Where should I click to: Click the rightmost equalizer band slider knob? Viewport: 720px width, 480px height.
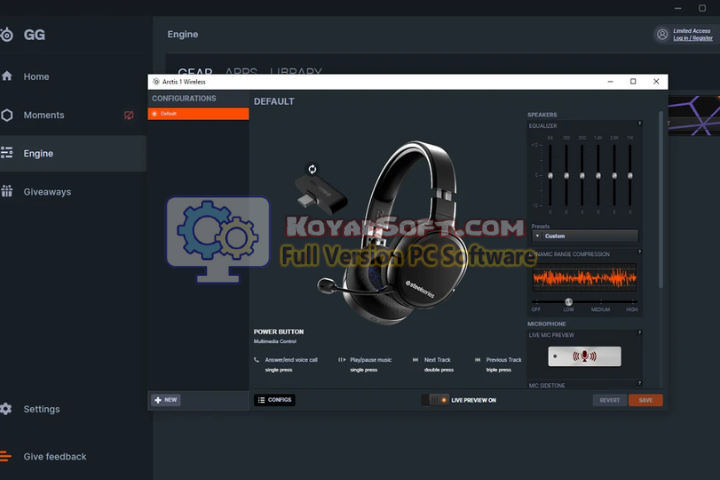[x=630, y=175]
